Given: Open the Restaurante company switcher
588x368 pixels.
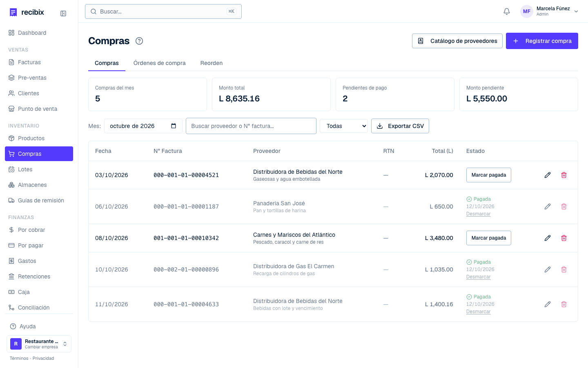Looking at the screenshot, I should click(39, 344).
